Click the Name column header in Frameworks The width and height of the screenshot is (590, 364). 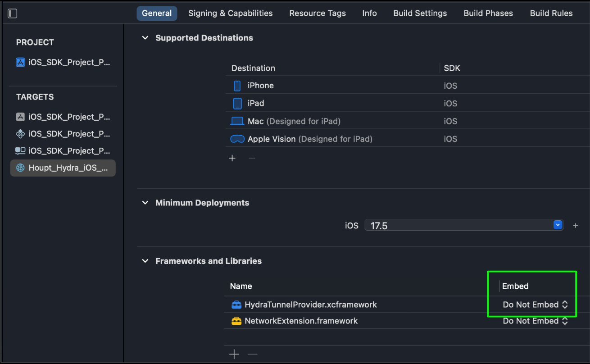(241, 286)
